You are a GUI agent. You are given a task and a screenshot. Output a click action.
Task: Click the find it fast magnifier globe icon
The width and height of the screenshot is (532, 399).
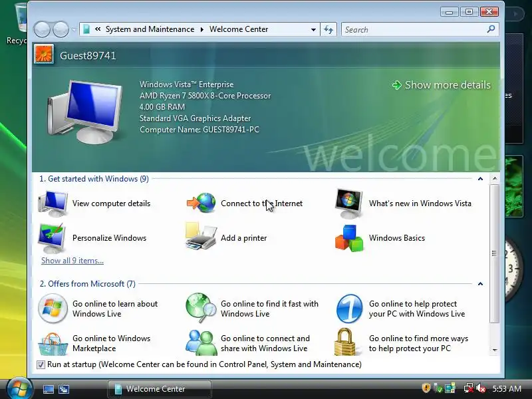pos(201,308)
